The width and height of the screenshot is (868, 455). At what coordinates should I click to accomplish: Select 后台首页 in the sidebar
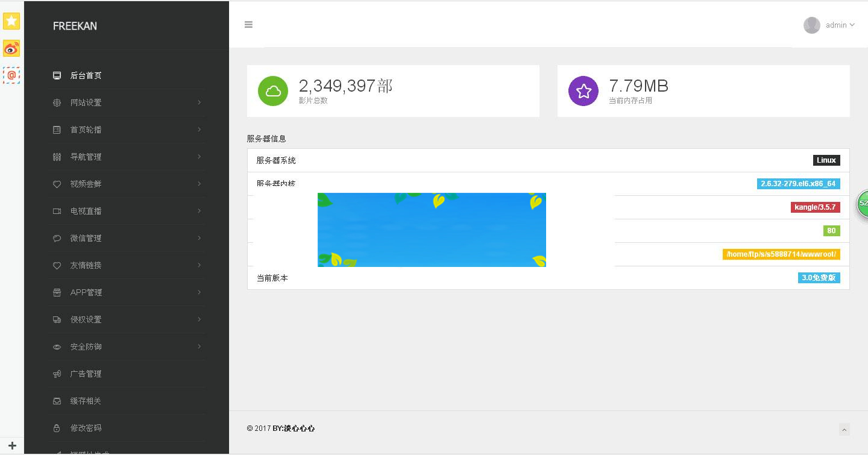pos(85,75)
